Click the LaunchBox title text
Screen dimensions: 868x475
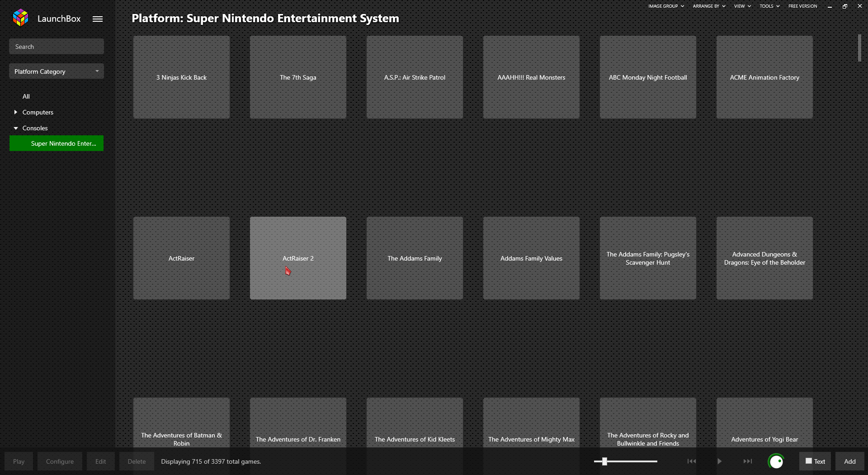click(x=59, y=19)
